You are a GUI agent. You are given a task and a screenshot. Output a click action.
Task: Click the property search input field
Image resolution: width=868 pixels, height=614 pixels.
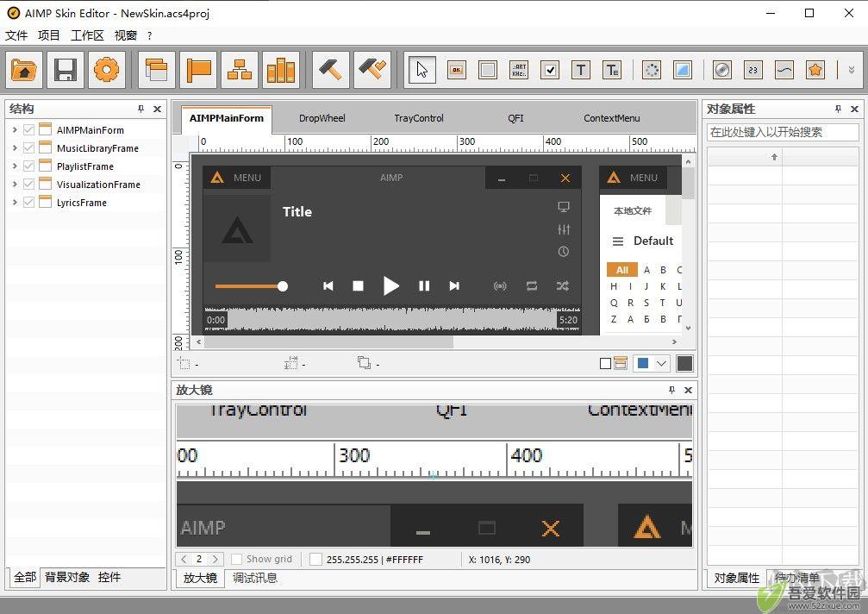(783, 132)
